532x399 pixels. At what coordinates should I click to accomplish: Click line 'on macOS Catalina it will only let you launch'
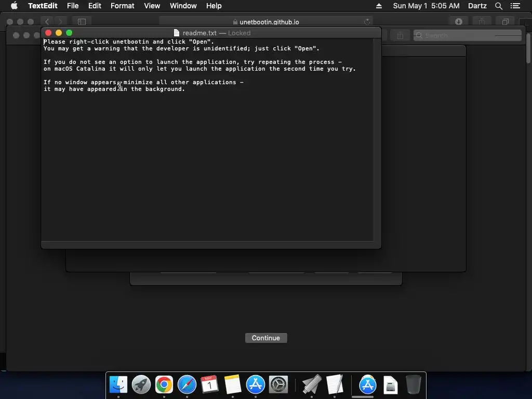[x=199, y=69]
